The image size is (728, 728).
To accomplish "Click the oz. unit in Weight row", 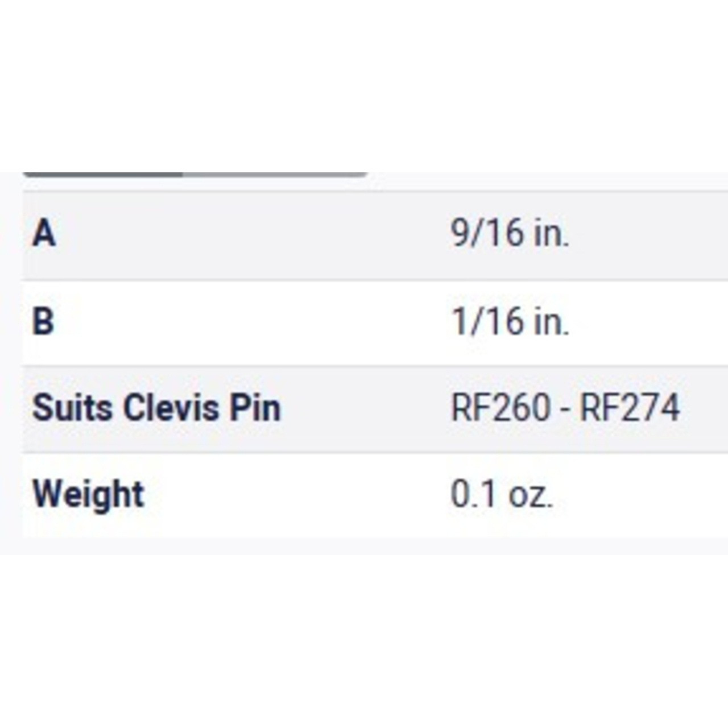I will click(530, 495).
